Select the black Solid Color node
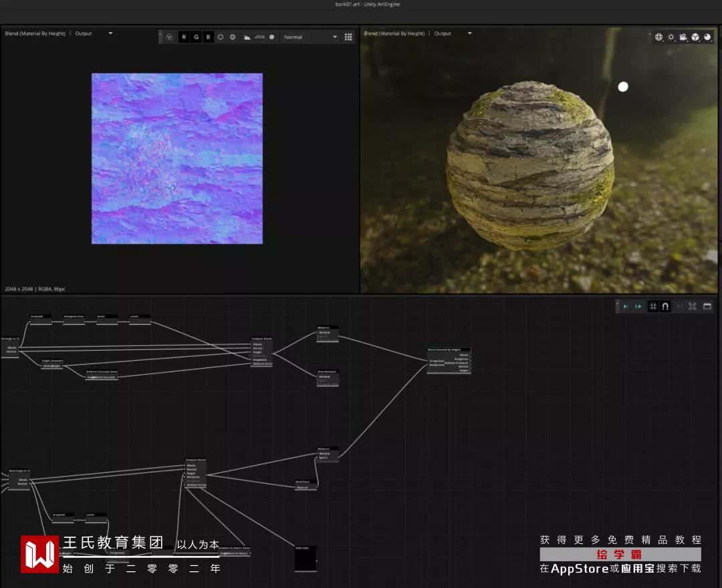The image size is (722, 588). [306, 559]
